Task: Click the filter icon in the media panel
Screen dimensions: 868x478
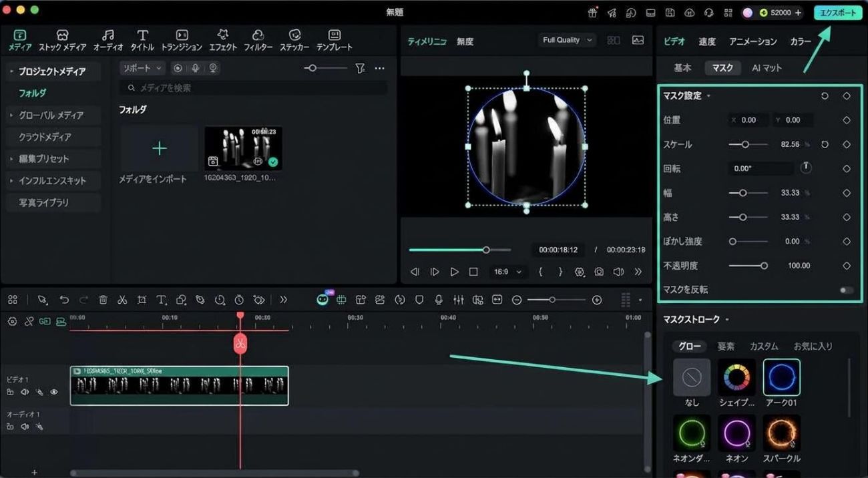Action: pyautogui.click(x=360, y=68)
